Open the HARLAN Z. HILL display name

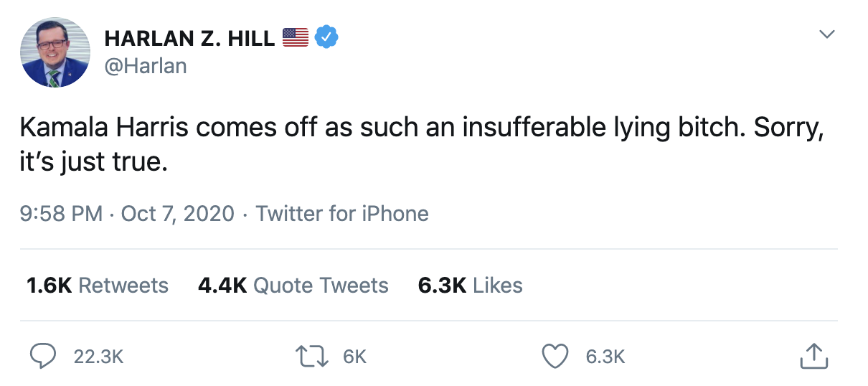click(x=189, y=38)
